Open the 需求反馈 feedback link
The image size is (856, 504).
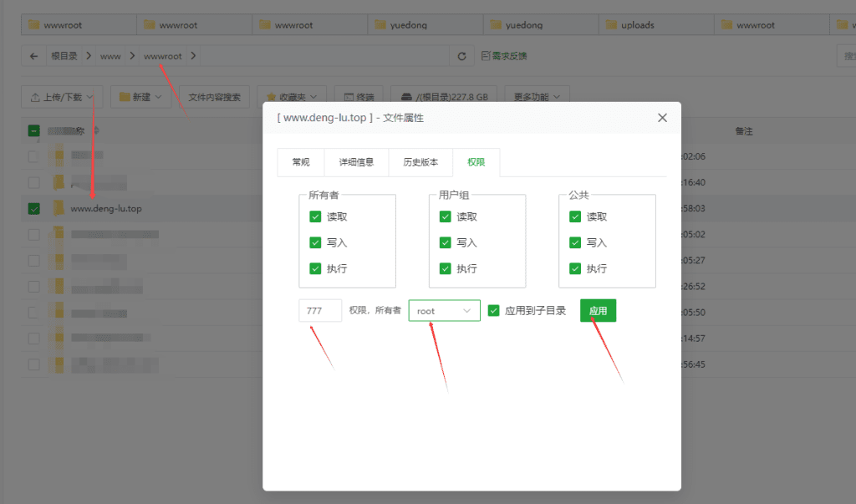(504, 56)
